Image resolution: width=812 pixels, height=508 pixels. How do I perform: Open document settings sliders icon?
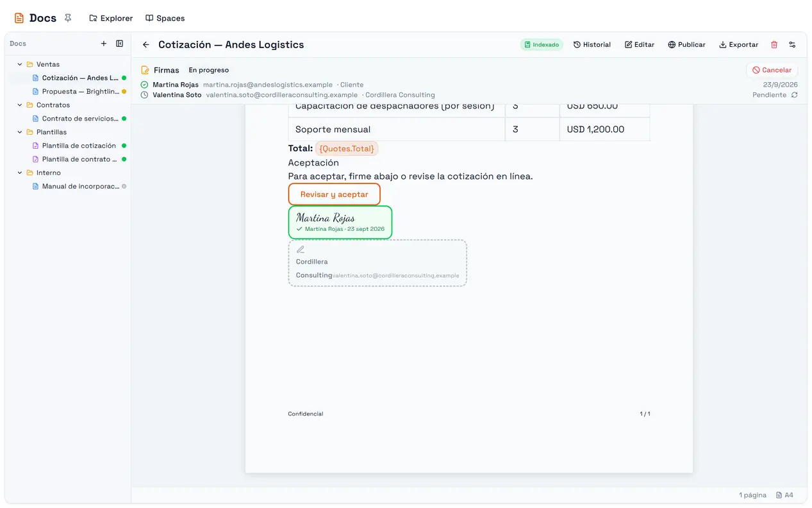click(x=792, y=45)
